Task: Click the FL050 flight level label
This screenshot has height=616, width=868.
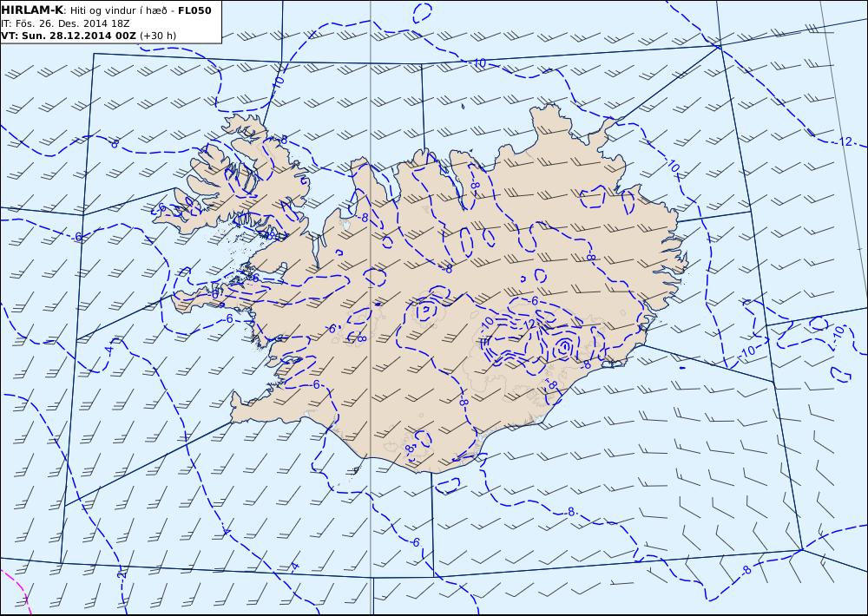Action: point(194,10)
